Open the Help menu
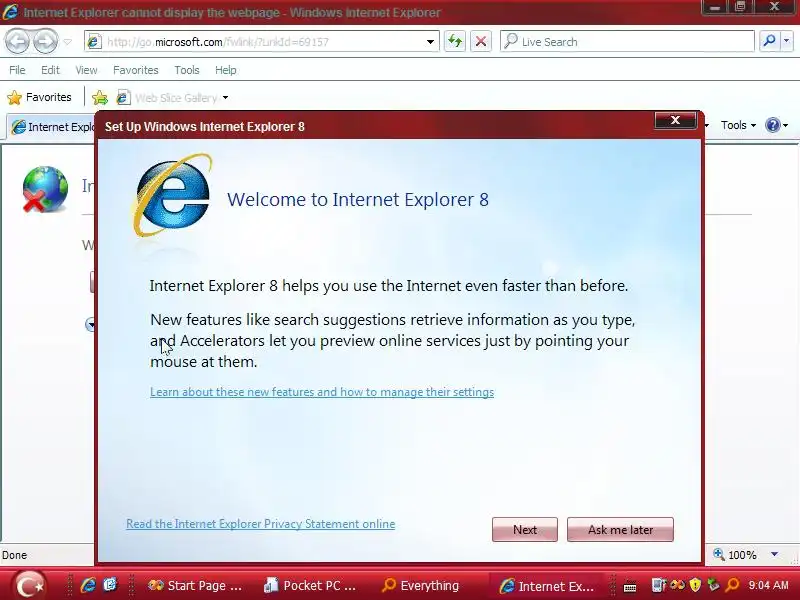 point(226,70)
